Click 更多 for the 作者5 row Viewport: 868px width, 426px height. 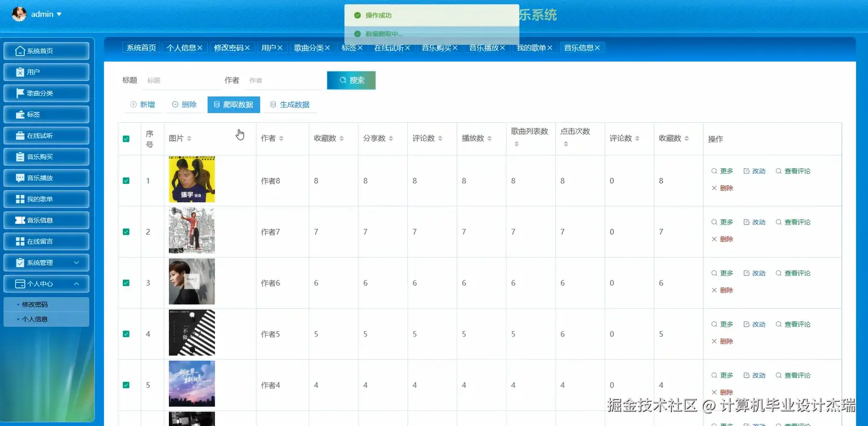point(722,324)
